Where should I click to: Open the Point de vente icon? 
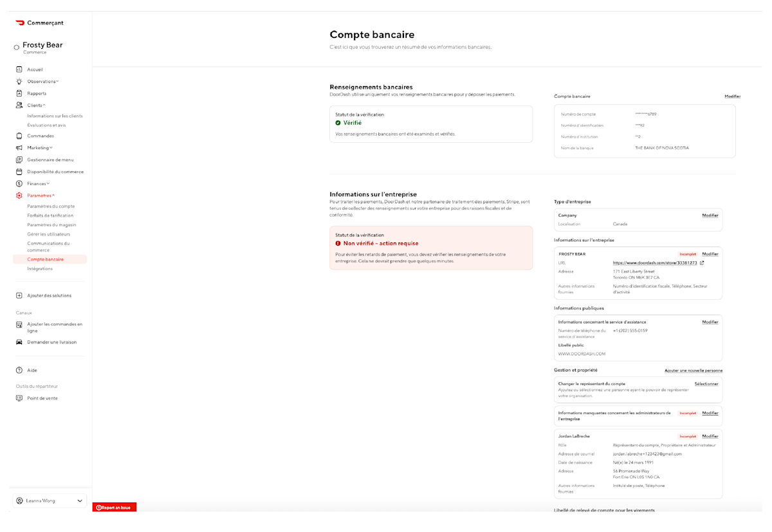click(19, 398)
